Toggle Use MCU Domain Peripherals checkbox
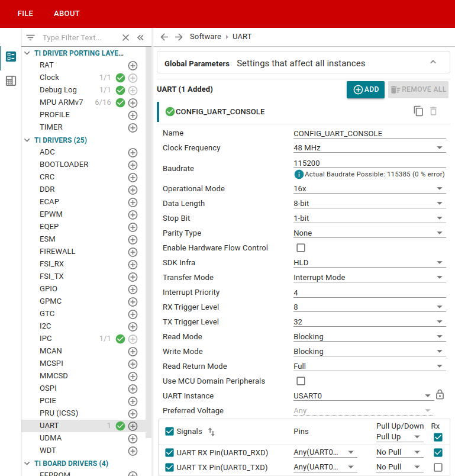Image resolution: width=455 pixels, height=476 pixels. [x=301, y=381]
